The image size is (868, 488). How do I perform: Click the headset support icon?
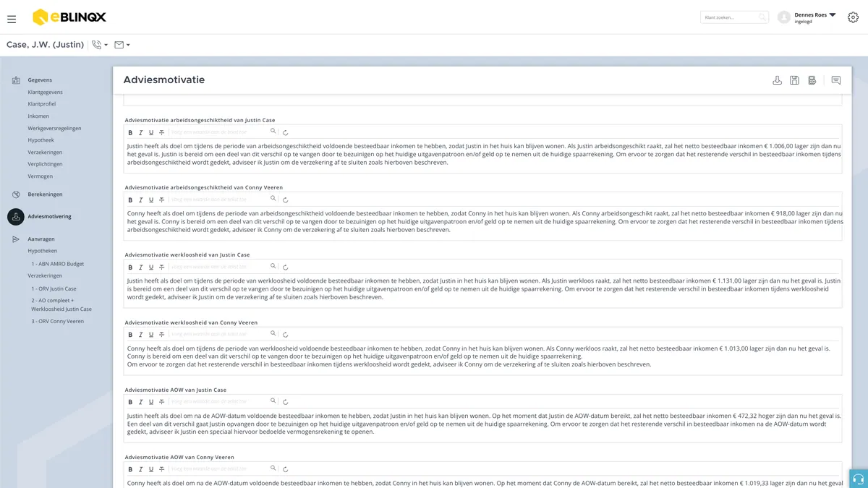(x=859, y=479)
